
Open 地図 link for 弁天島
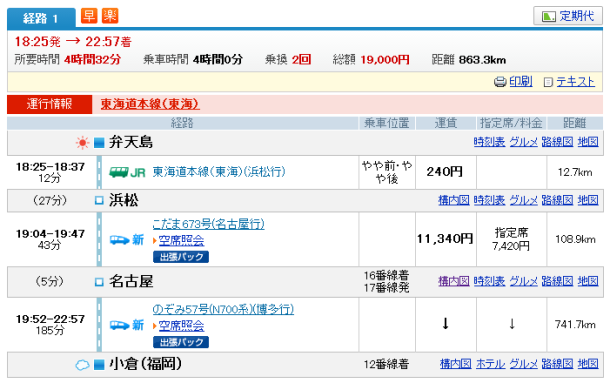coord(588,142)
